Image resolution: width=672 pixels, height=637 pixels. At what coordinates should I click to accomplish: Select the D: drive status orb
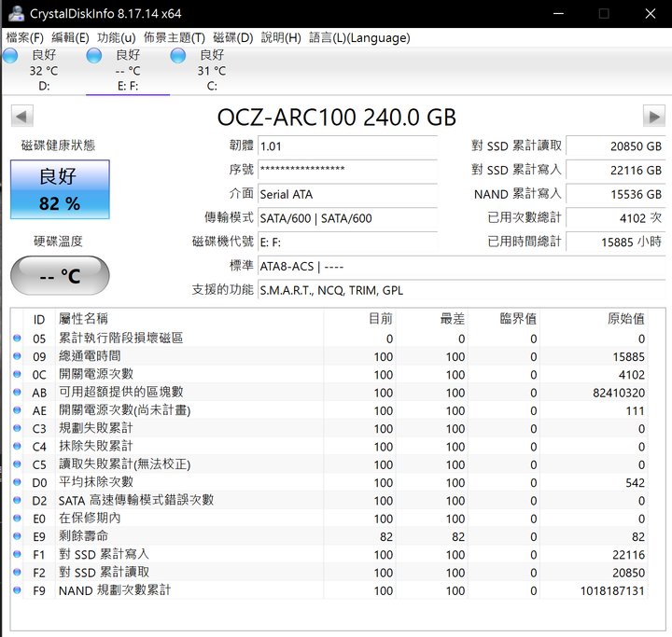click(10, 56)
